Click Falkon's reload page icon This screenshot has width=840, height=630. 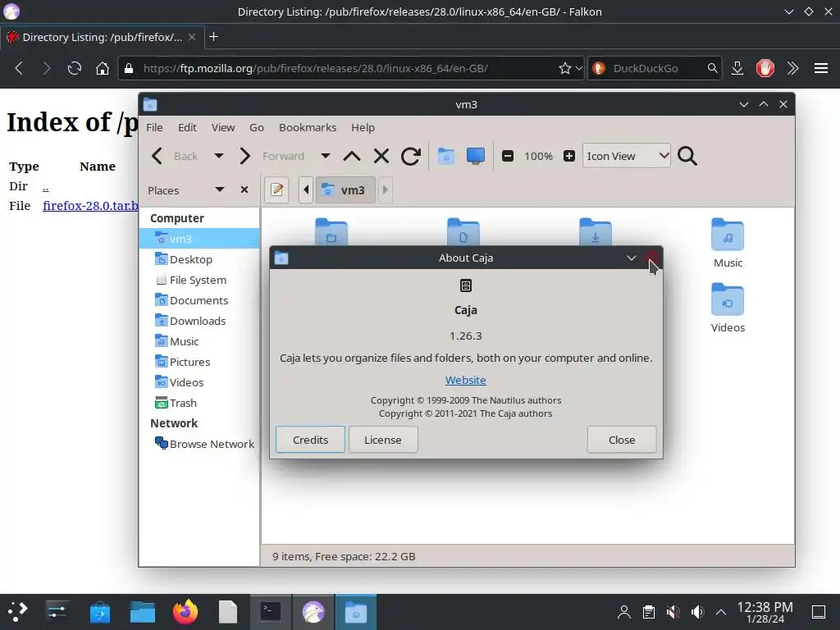(x=74, y=68)
